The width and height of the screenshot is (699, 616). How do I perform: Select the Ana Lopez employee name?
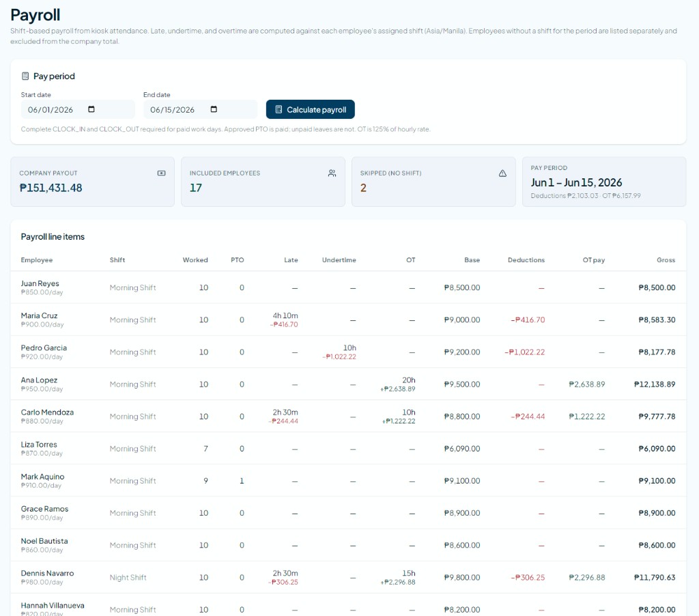pos(39,380)
